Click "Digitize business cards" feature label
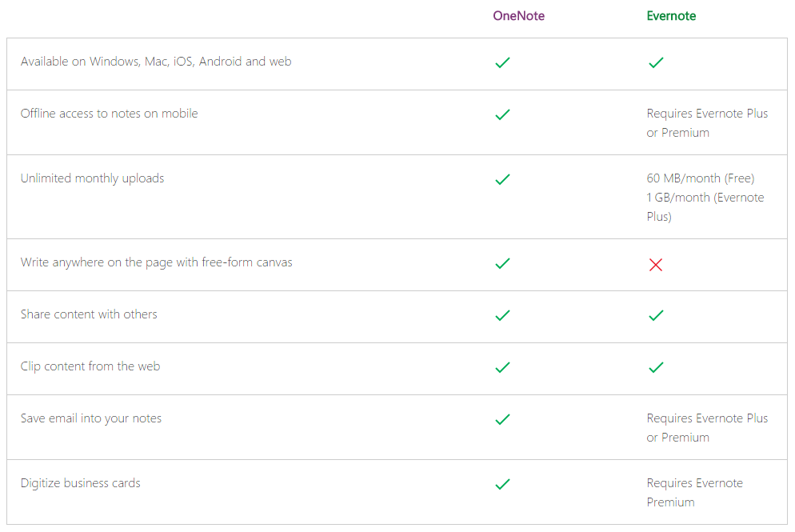 pos(80,483)
